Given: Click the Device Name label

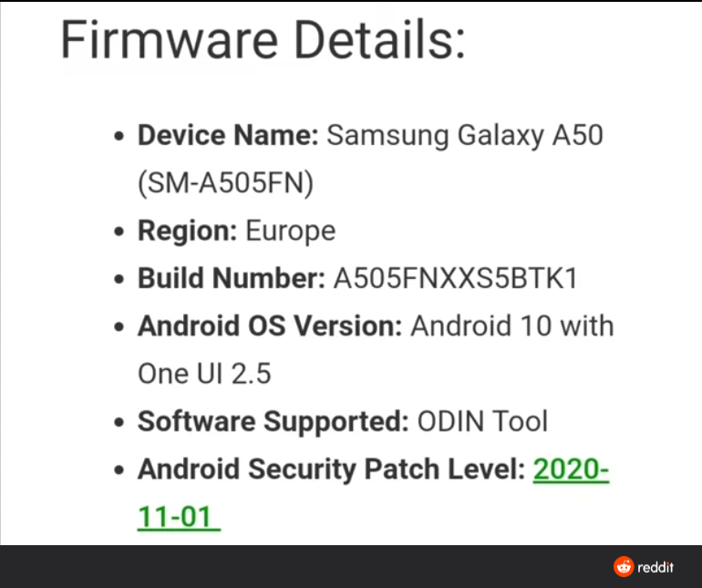Looking at the screenshot, I should [228, 135].
